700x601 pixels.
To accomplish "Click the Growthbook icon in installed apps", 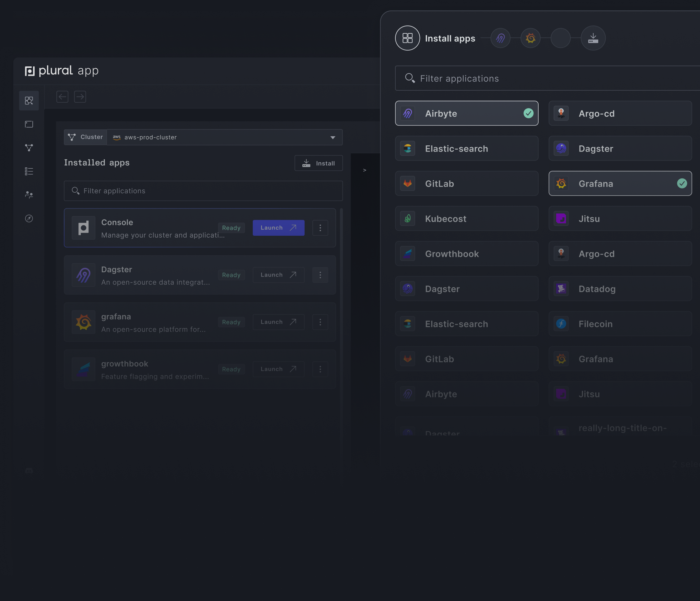I will [84, 368].
